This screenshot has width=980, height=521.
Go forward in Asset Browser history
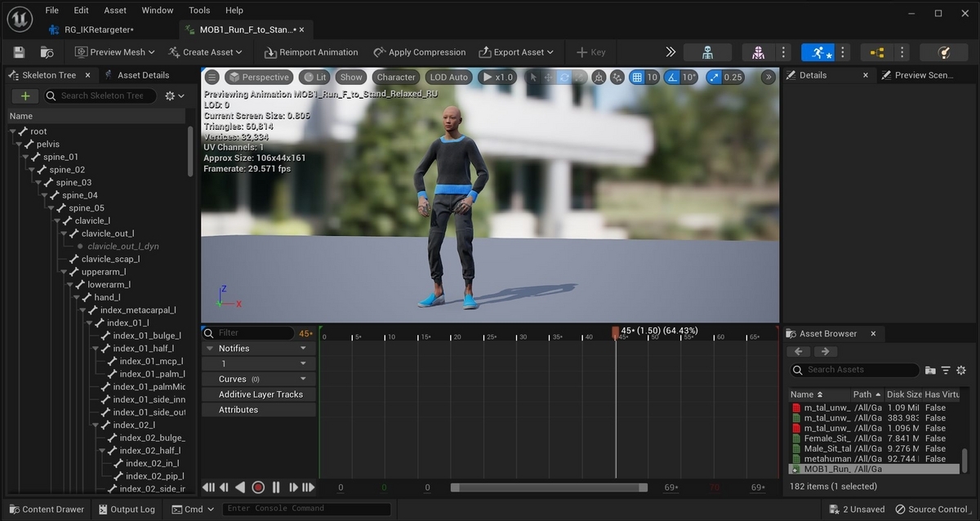pos(826,351)
